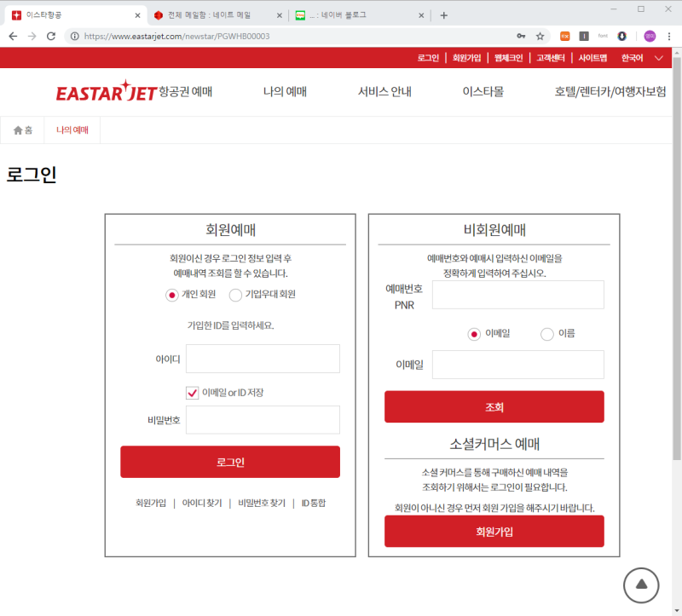This screenshot has height=616, width=682.
Task: Open 고객센터 in the top bar
Action: tap(550, 58)
